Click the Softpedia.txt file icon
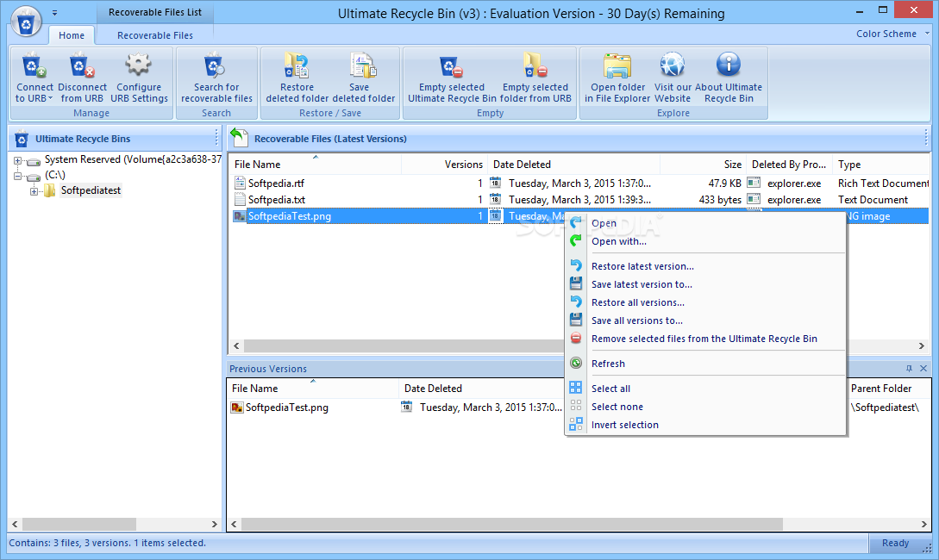Image resolution: width=939 pixels, height=560 pixels. pos(241,199)
